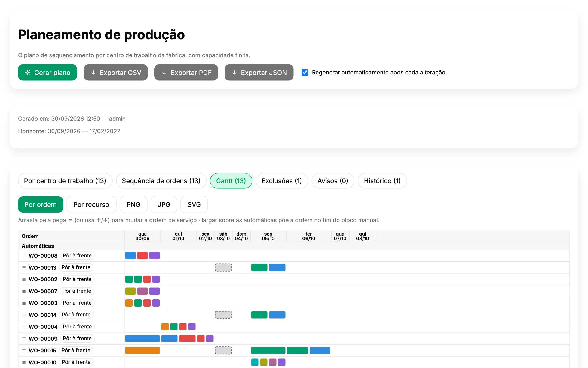Open the Histórico (1) tab
The width and height of the screenshot is (588, 368).
[382, 181]
